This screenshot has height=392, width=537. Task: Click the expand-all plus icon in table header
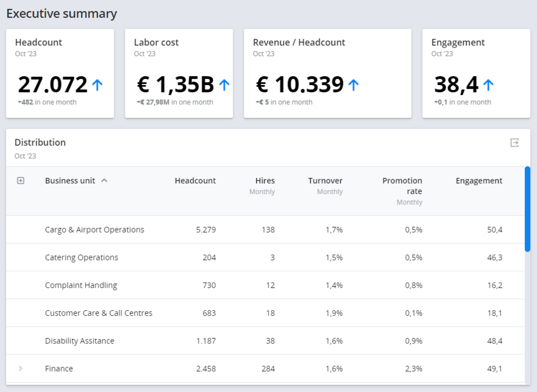(x=21, y=180)
